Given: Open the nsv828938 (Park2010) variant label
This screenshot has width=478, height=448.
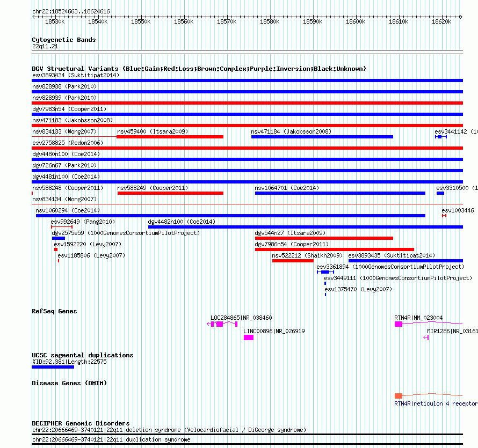Looking at the screenshot, I should (64, 86).
